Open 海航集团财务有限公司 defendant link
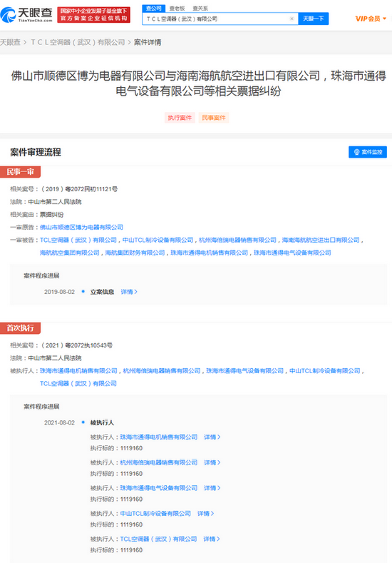 click(x=135, y=253)
